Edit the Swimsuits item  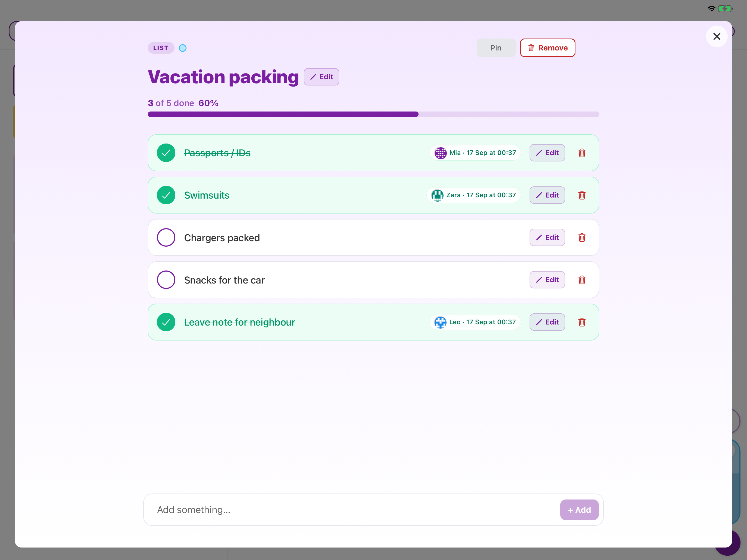547,195
